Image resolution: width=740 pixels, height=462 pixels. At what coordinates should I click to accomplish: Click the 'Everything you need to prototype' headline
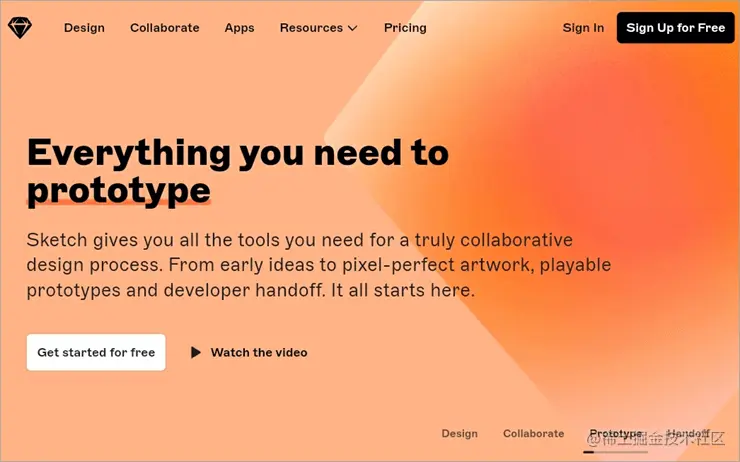tap(238, 172)
